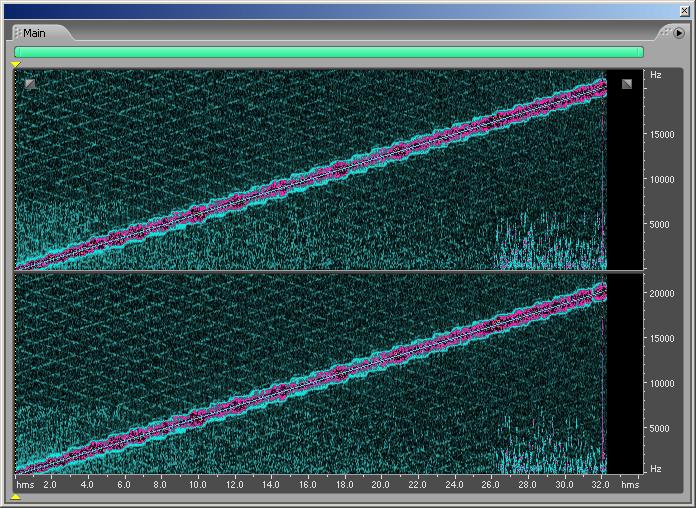Click 20.0 on the time ruler
The width and height of the screenshot is (696, 508).
click(x=380, y=484)
